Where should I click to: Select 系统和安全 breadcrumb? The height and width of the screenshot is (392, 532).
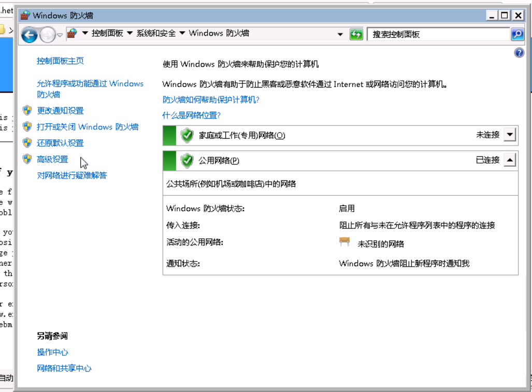(x=156, y=33)
